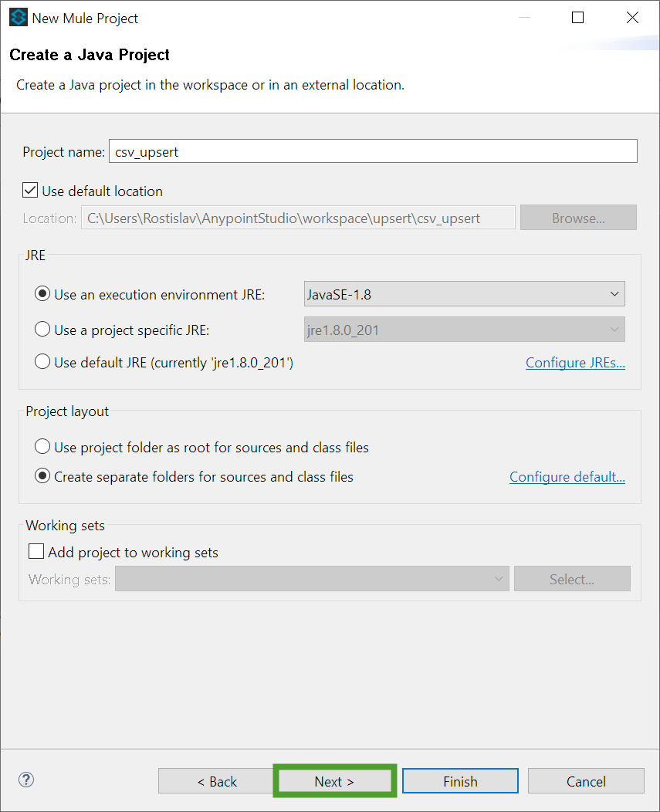Close the New Mule Project dialog
The image size is (660, 812).
click(632, 18)
